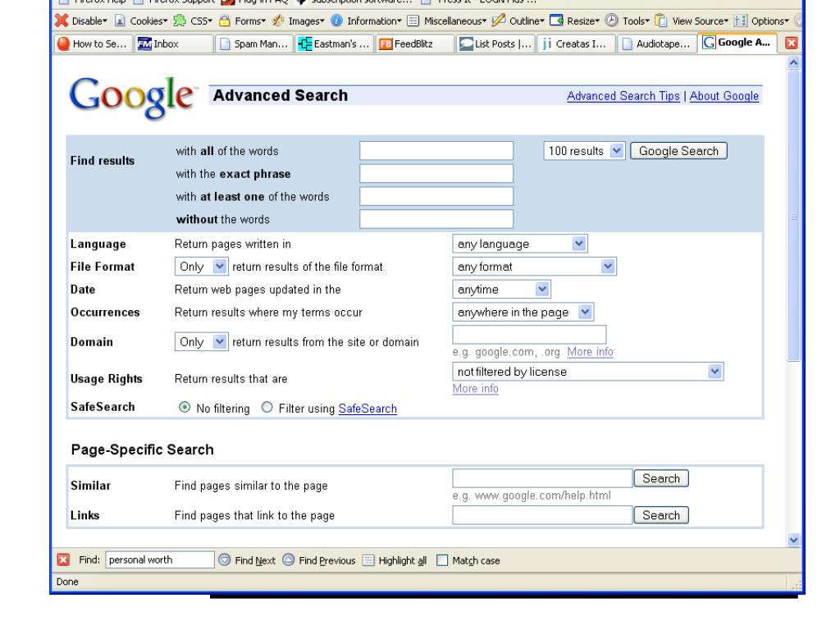Switch to the FeedBlitz tab

tap(415, 44)
